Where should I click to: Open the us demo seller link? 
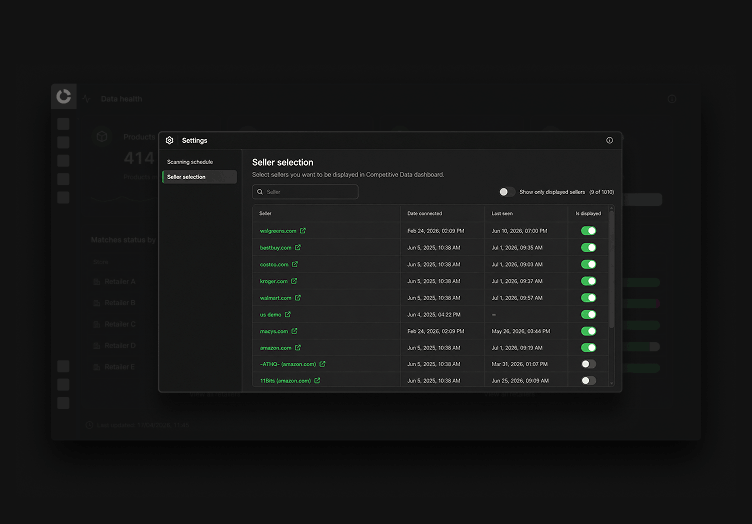[270, 314]
